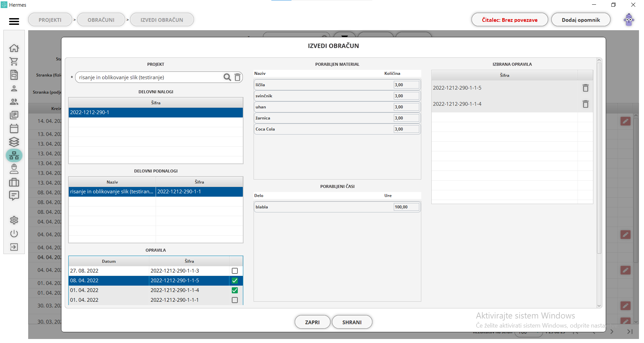Viewport: 644px width, 343px height.
Task: Open the layers stack sidebar icon
Action: point(14,142)
